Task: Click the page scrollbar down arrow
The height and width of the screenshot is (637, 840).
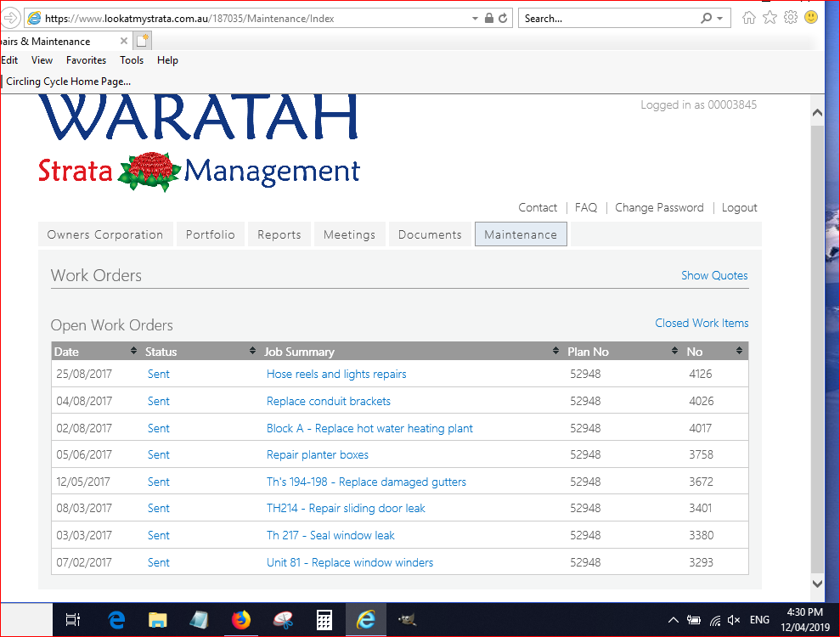Action: pos(817,584)
